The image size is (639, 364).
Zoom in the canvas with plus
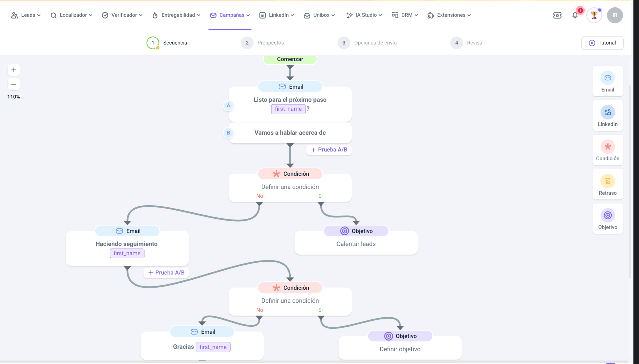(14, 70)
